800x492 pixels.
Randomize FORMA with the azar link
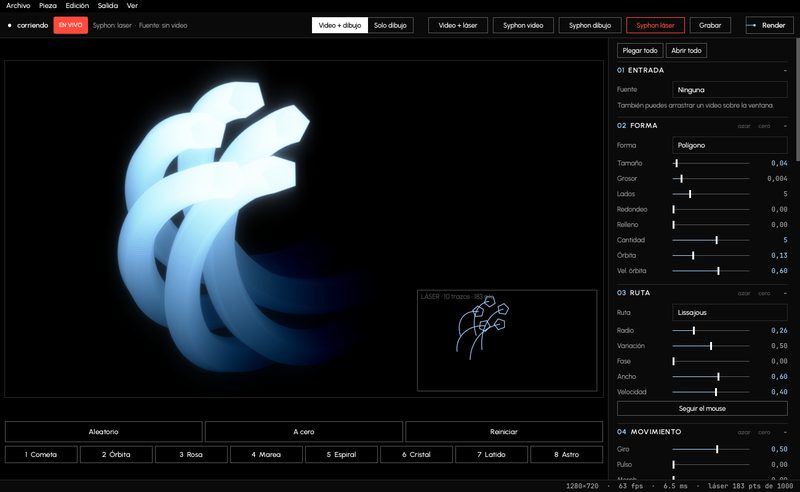[x=743, y=126]
